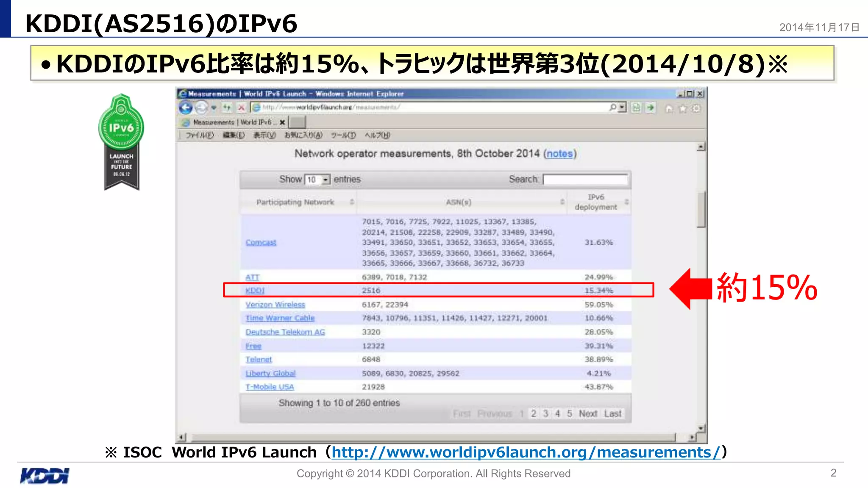868x488 pixels.
Task: Click the vertical scrollbar thumb
Action: click(x=701, y=209)
